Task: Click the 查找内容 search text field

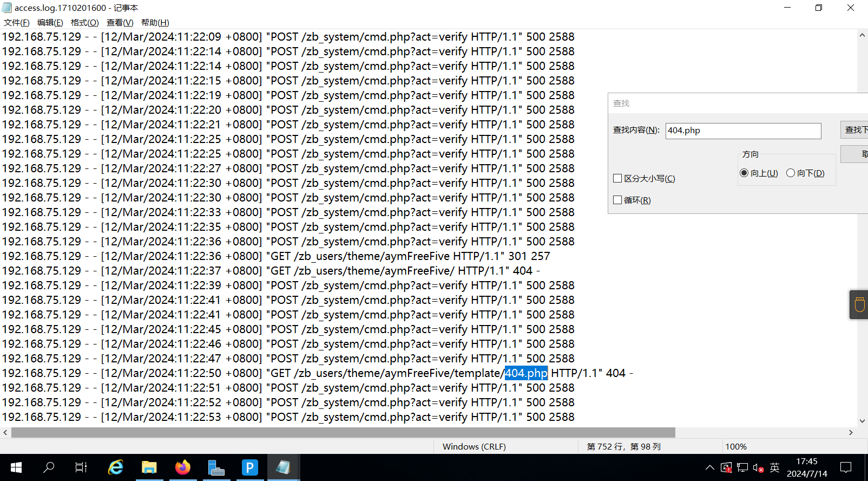Action: point(743,131)
